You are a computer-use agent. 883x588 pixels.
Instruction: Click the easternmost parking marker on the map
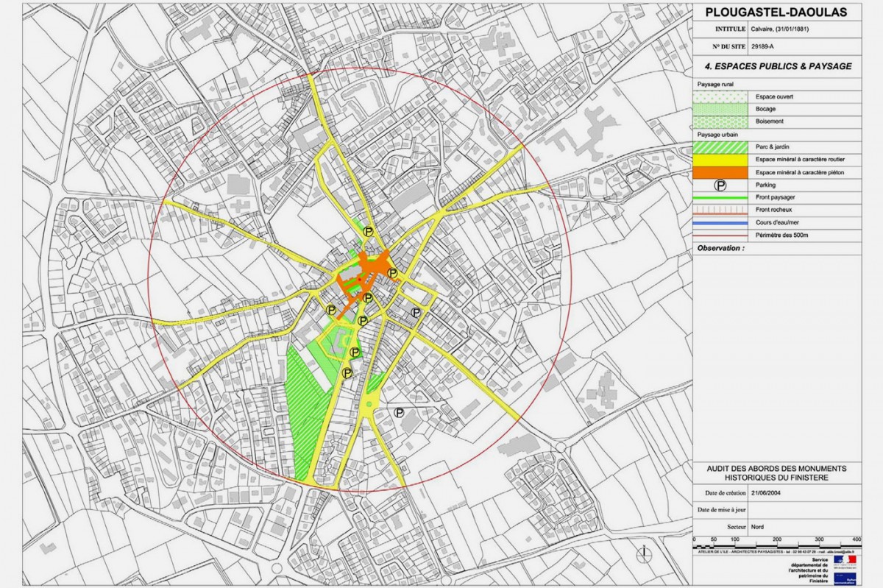[416, 312]
